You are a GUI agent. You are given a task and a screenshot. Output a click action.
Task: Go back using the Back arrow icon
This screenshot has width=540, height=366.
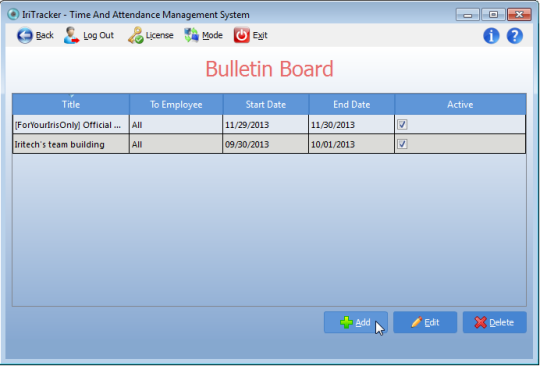tap(25, 35)
